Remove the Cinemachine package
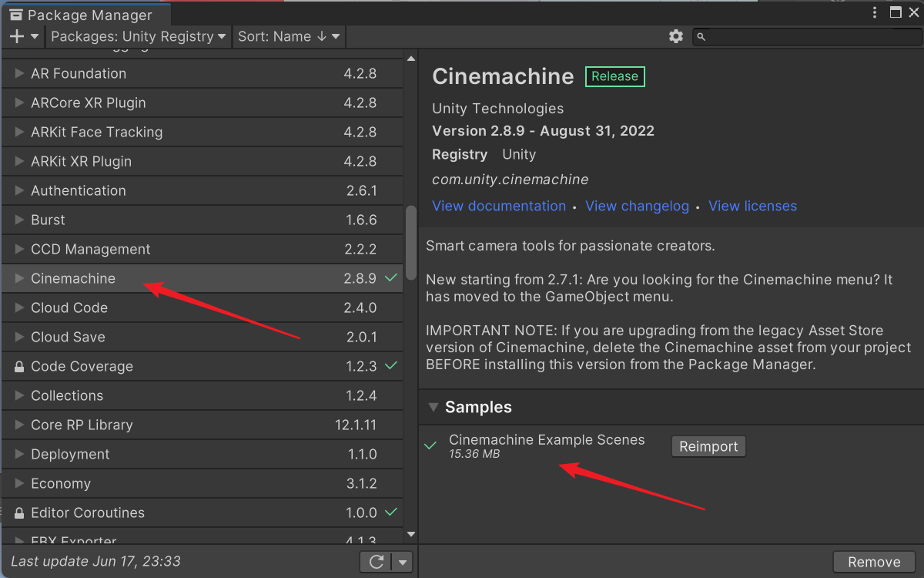The height and width of the screenshot is (578, 924). (x=874, y=562)
